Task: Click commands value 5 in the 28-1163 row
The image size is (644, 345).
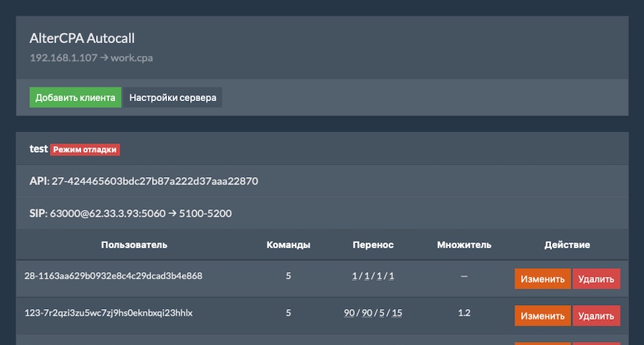Action: pyautogui.click(x=288, y=276)
